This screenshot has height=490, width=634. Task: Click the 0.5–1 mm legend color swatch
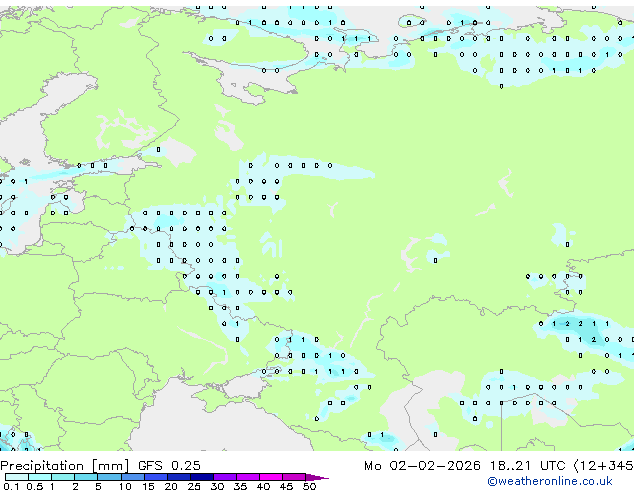40,477
